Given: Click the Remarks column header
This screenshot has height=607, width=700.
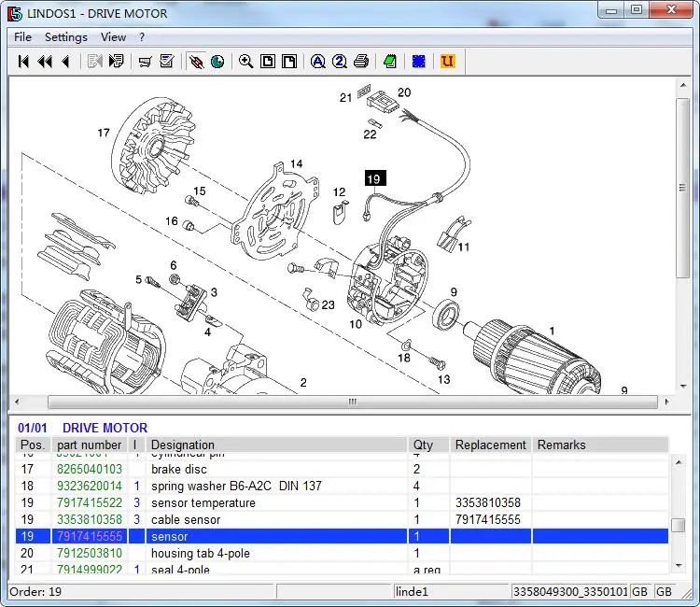Looking at the screenshot, I should [600, 445].
